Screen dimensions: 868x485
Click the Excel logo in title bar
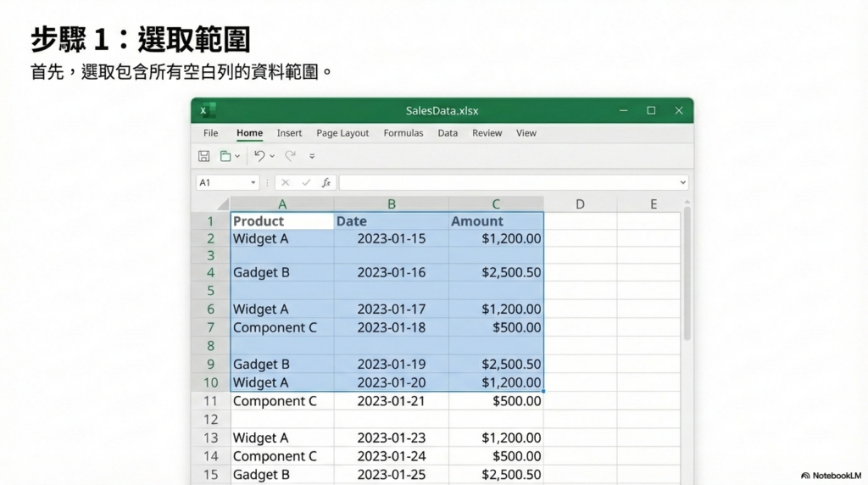[x=207, y=110]
